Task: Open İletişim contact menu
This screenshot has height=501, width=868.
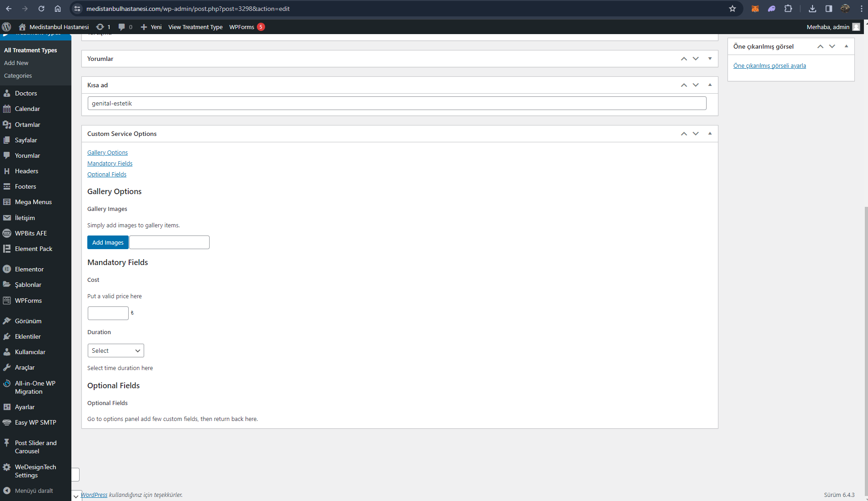Action: click(x=25, y=218)
